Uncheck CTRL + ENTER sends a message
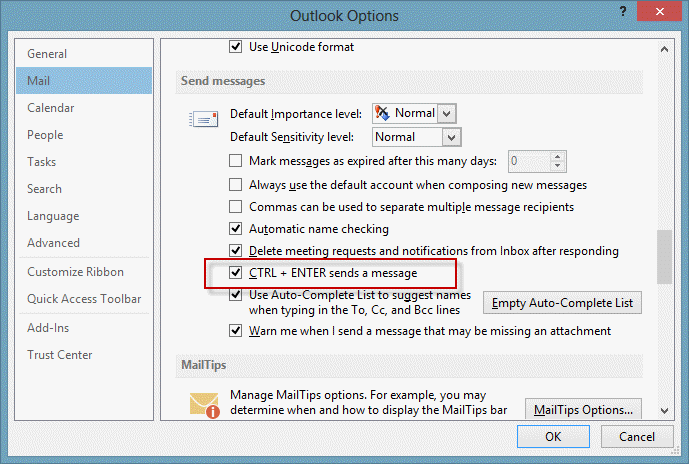 click(236, 273)
